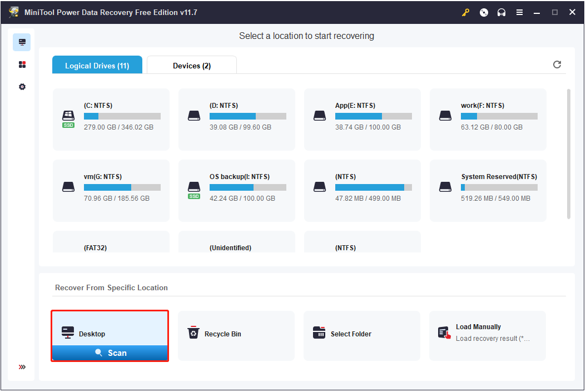
Task: Switch to the Logical Drives tab
Action: (x=97, y=65)
